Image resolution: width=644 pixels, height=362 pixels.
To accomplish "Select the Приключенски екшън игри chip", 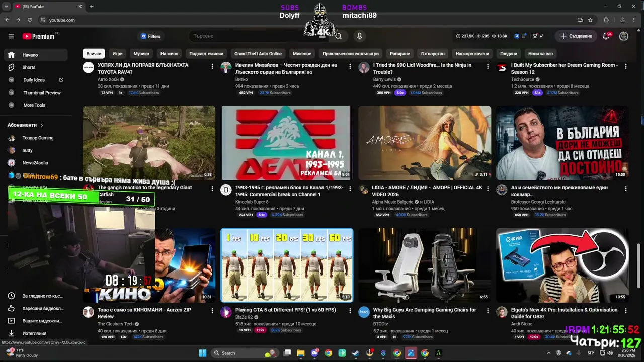I will pos(351,54).
